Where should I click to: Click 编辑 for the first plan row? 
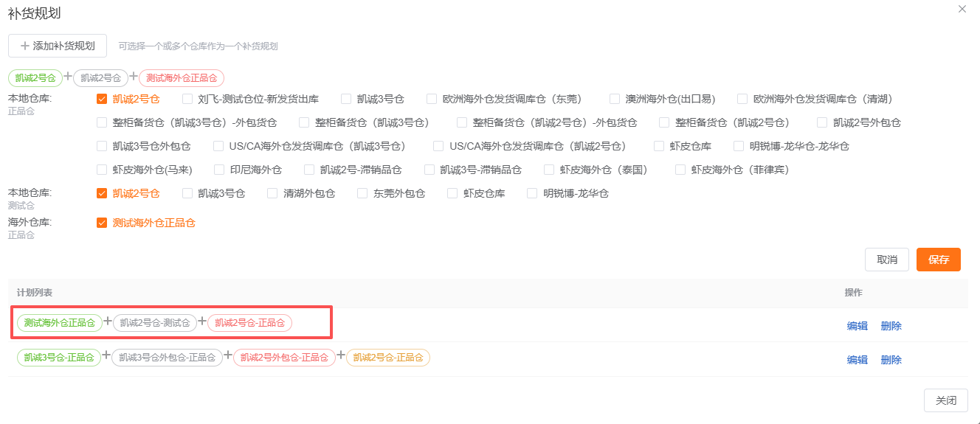[x=857, y=326]
